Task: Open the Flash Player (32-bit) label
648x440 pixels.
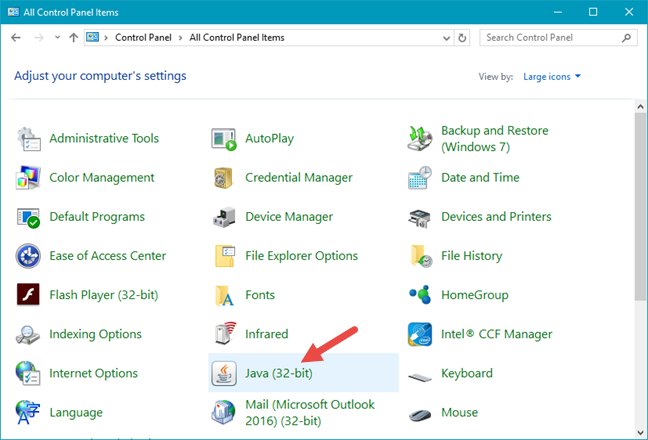Action: point(104,295)
